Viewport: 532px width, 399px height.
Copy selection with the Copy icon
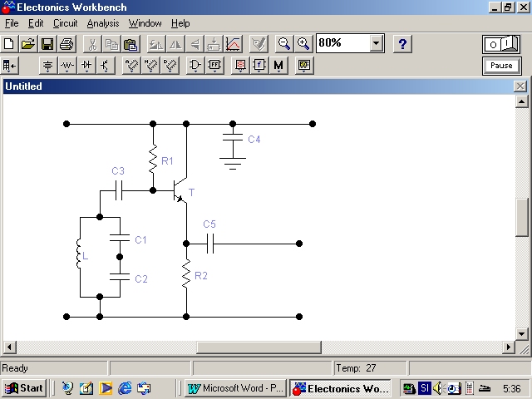111,44
